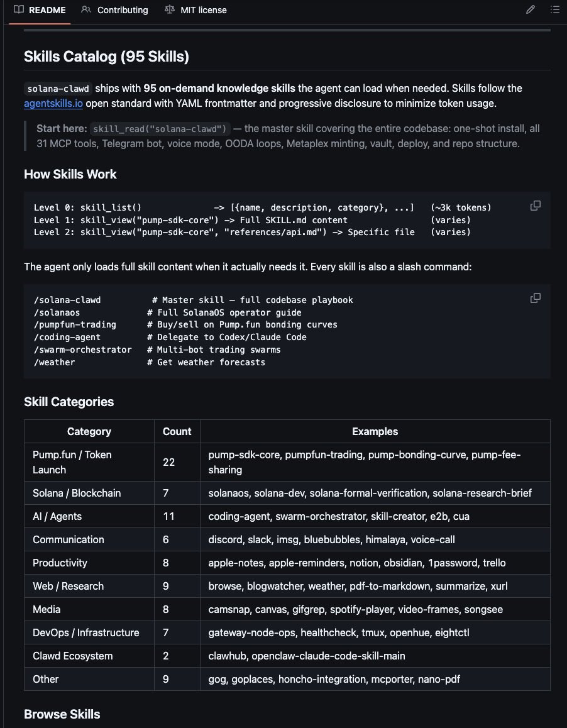
Task: Click the count 2 cell
Action: [177, 656]
